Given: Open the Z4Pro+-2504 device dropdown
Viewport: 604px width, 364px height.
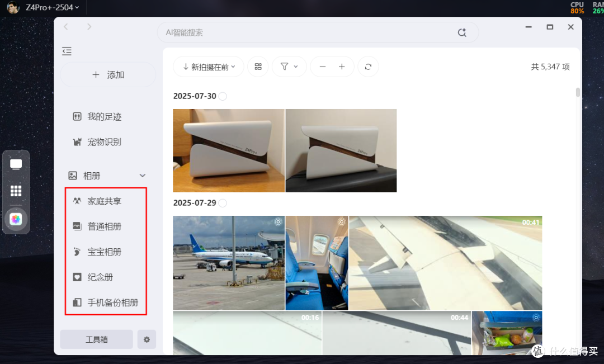Looking at the screenshot, I should pyautogui.click(x=53, y=7).
